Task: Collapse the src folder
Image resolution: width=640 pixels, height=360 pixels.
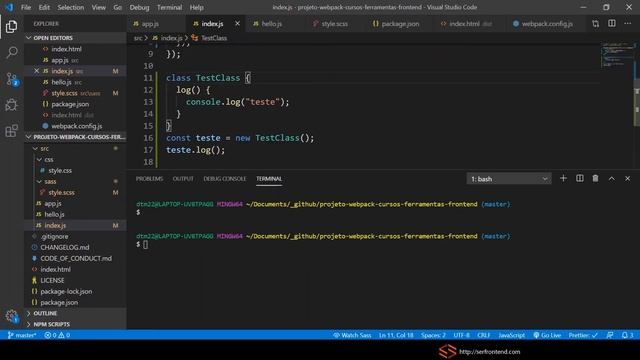Action: (75, 149)
